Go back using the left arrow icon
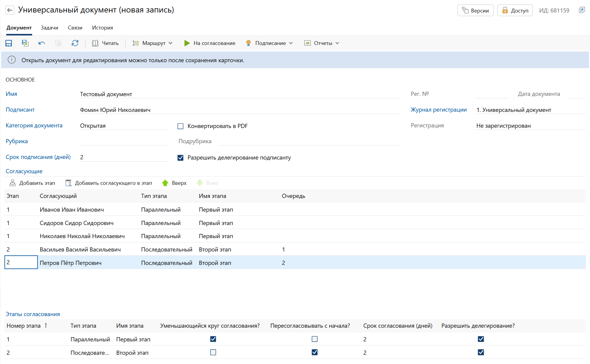The width and height of the screenshot is (590, 364). tap(10, 10)
